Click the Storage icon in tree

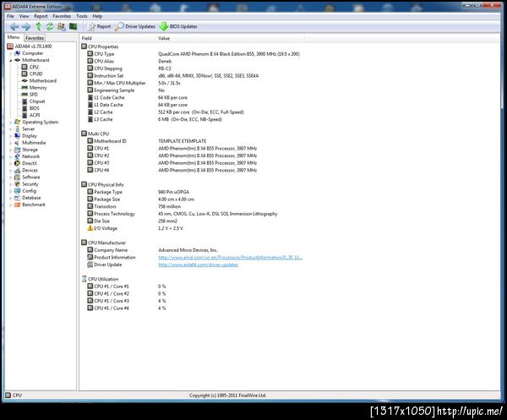18,150
